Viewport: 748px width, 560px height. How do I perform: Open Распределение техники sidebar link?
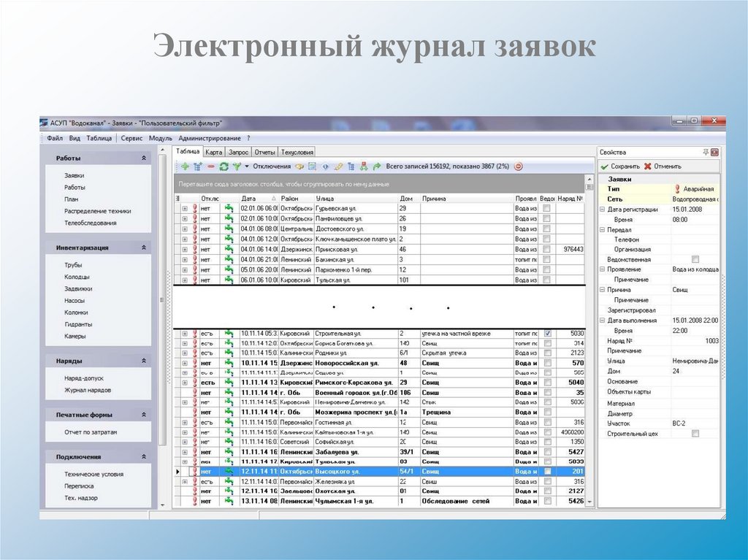[x=98, y=211]
